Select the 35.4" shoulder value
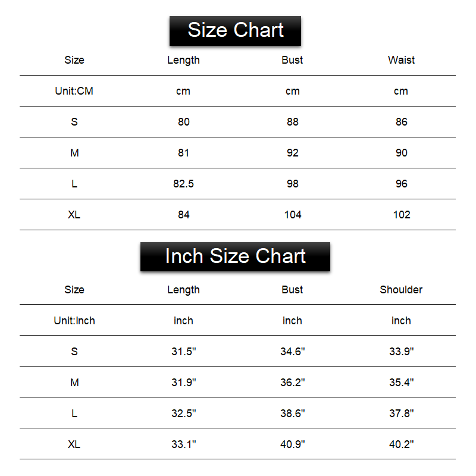This screenshot has width=476, height=476. pos(402,383)
